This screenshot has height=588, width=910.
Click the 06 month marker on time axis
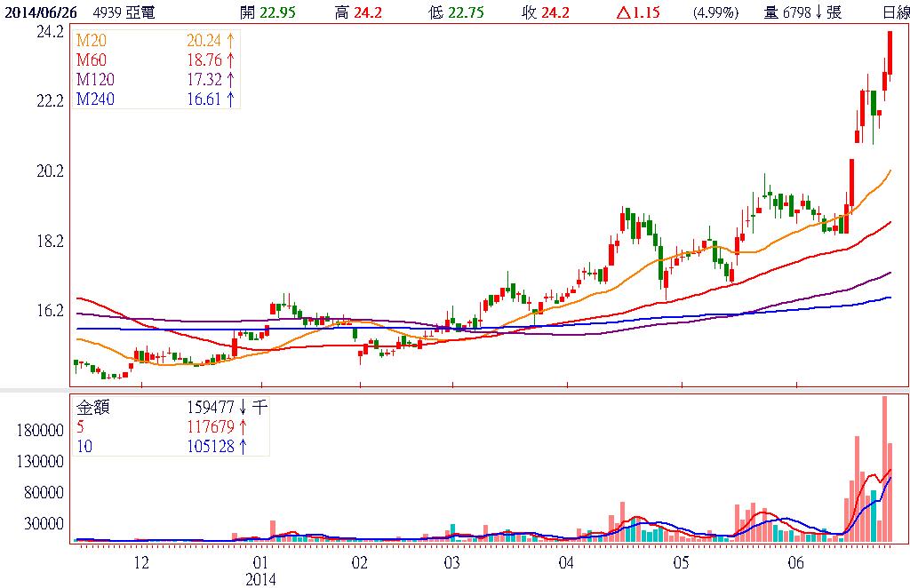pos(795,563)
